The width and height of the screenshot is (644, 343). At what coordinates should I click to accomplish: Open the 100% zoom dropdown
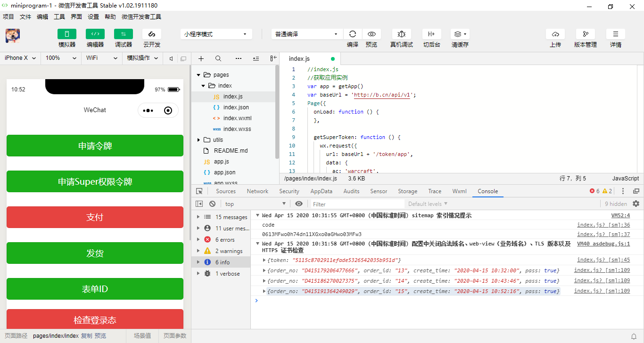coord(61,58)
